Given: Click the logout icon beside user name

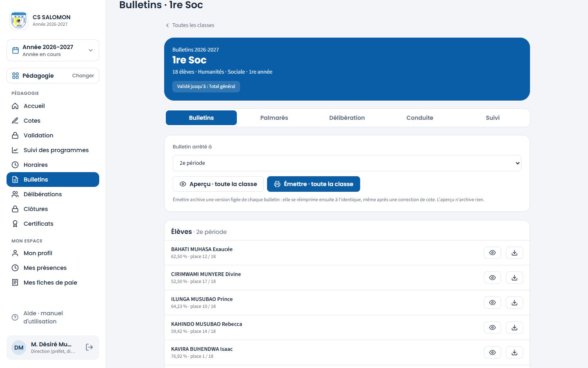Looking at the screenshot, I should [89, 347].
